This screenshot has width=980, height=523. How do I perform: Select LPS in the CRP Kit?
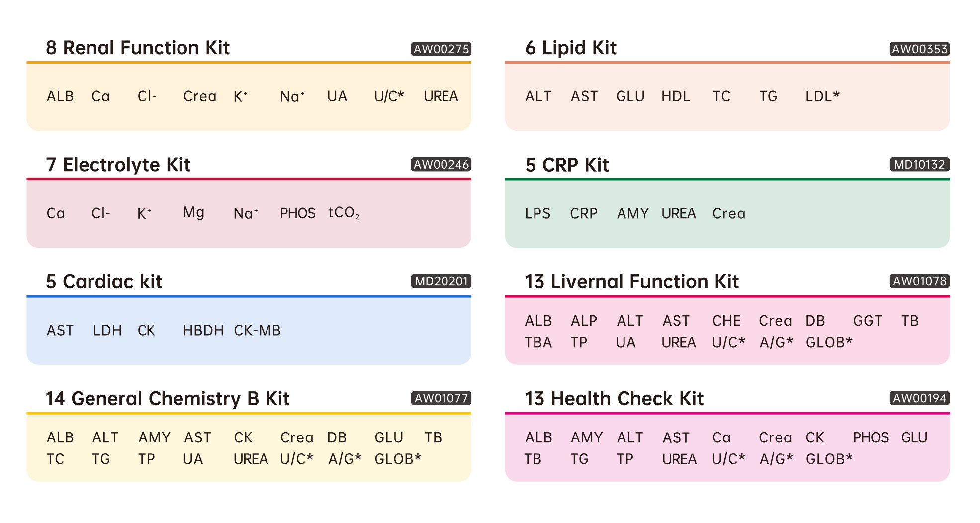537,214
